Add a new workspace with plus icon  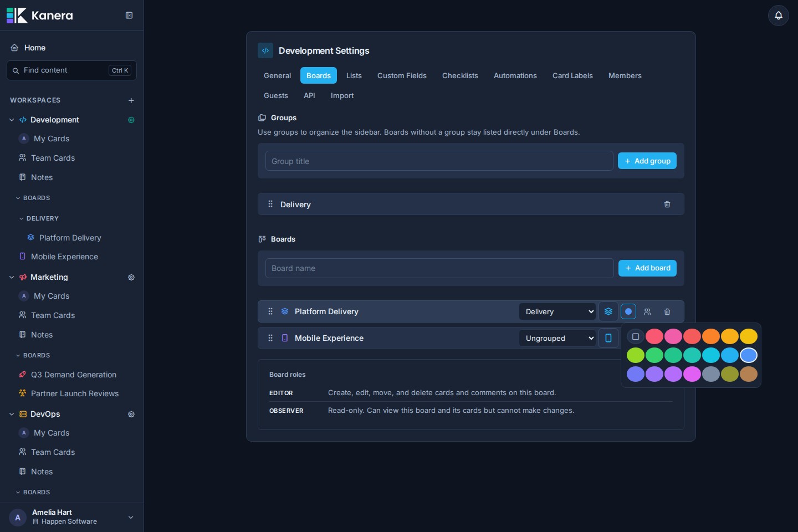click(131, 100)
